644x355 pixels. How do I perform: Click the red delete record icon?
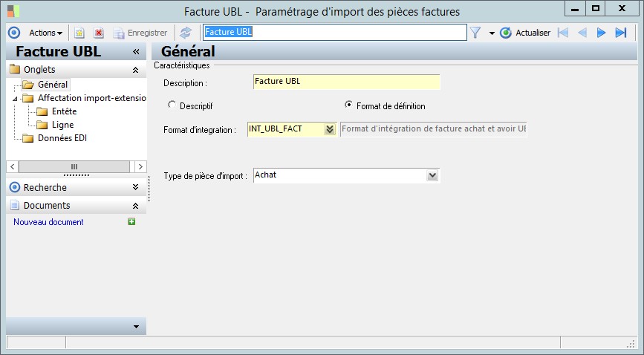coord(98,33)
